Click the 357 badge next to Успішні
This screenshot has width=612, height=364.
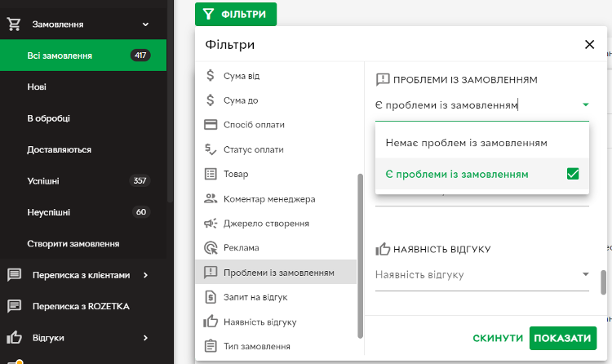pos(140,180)
